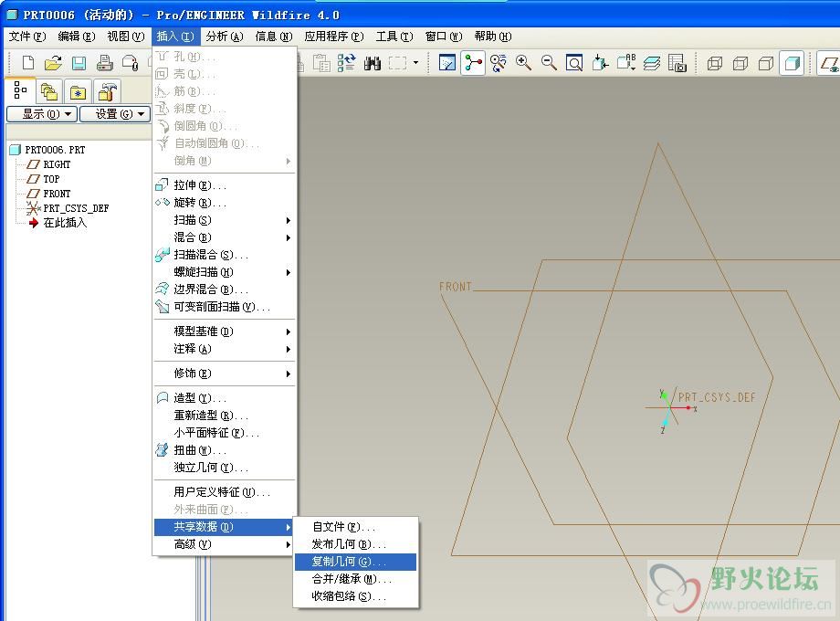This screenshot has height=621, width=840.
Task: Open the 文件(F) menu
Action: tap(27, 37)
